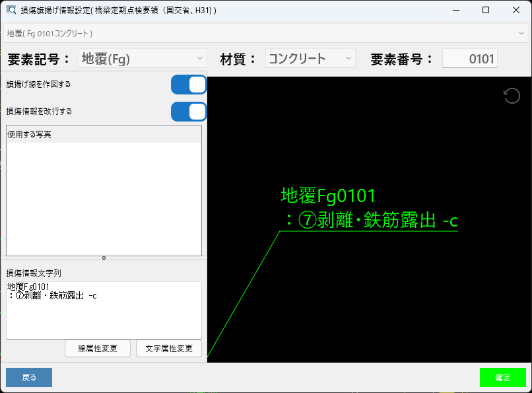The width and height of the screenshot is (532, 393).
Task: Toggle 損傷情報を改行する switch
Action: click(x=189, y=112)
